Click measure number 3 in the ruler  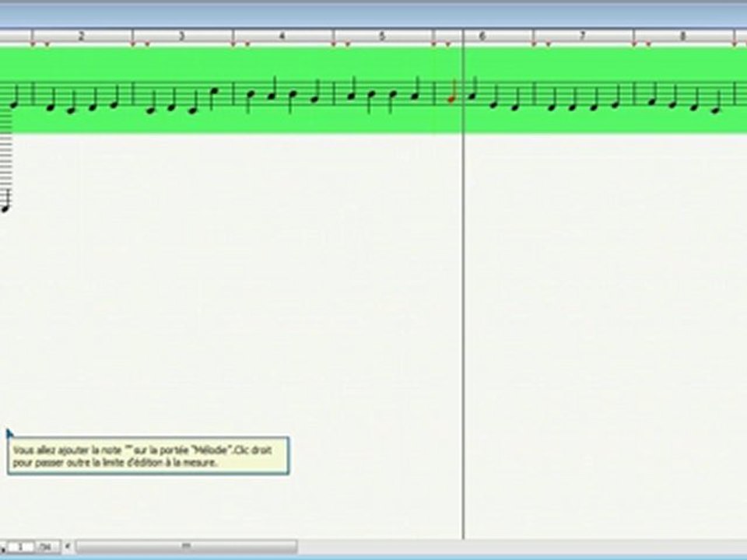tap(181, 37)
